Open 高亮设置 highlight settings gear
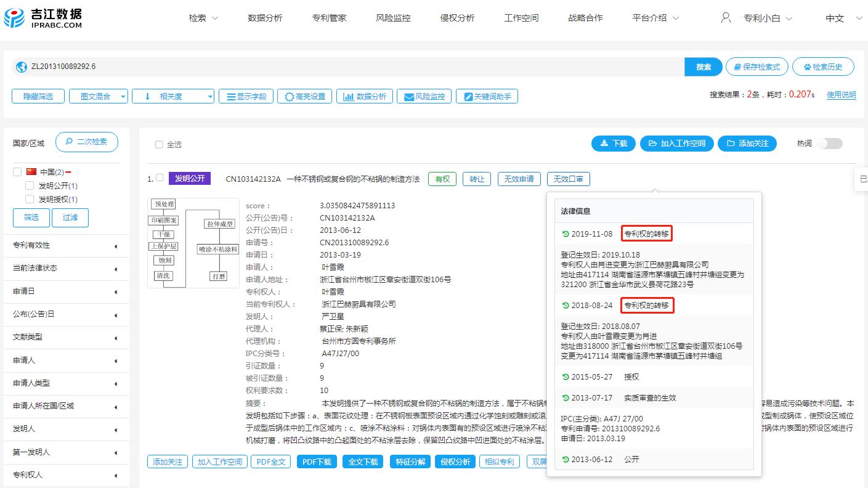 (x=304, y=96)
